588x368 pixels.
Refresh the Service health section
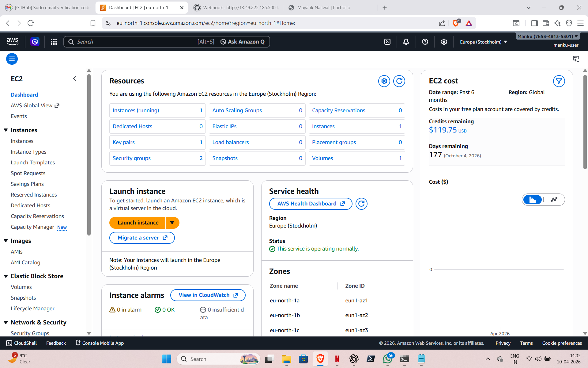[x=361, y=204]
